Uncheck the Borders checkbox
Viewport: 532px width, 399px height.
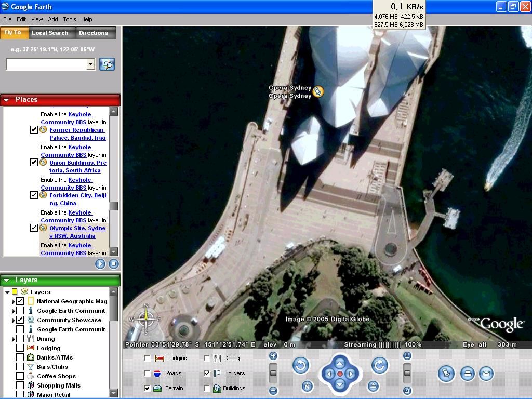207,373
